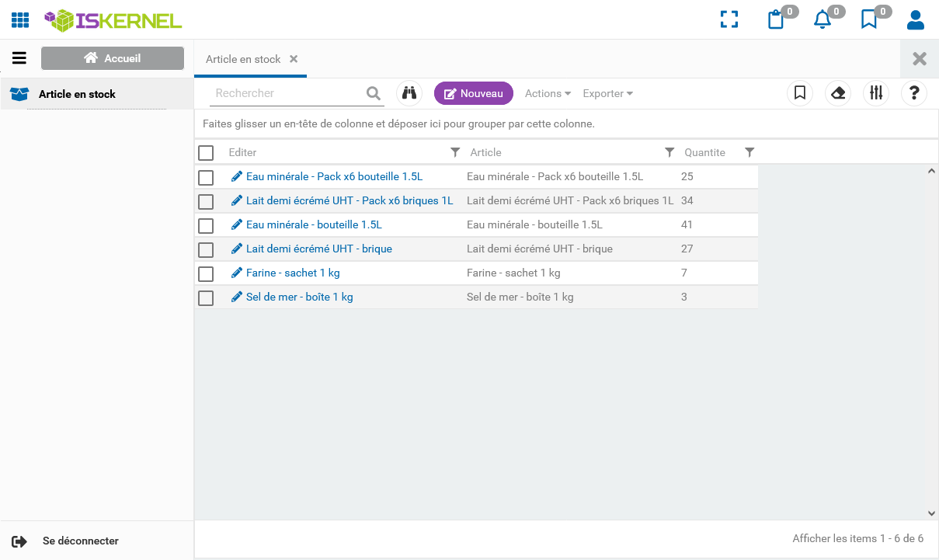Edit the Lait demi écrémé UHT - brique link

(318, 249)
